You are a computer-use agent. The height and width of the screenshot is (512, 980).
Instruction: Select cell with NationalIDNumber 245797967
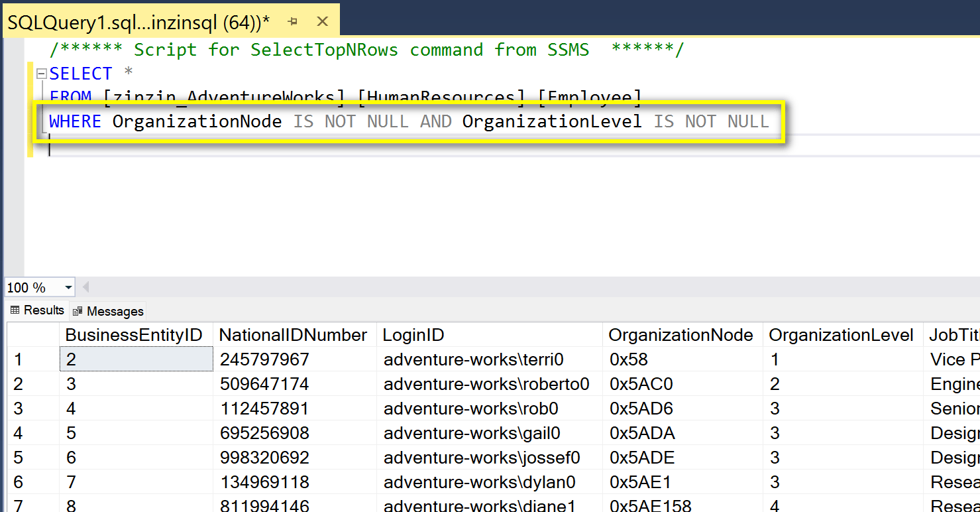(x=295, y=359)
